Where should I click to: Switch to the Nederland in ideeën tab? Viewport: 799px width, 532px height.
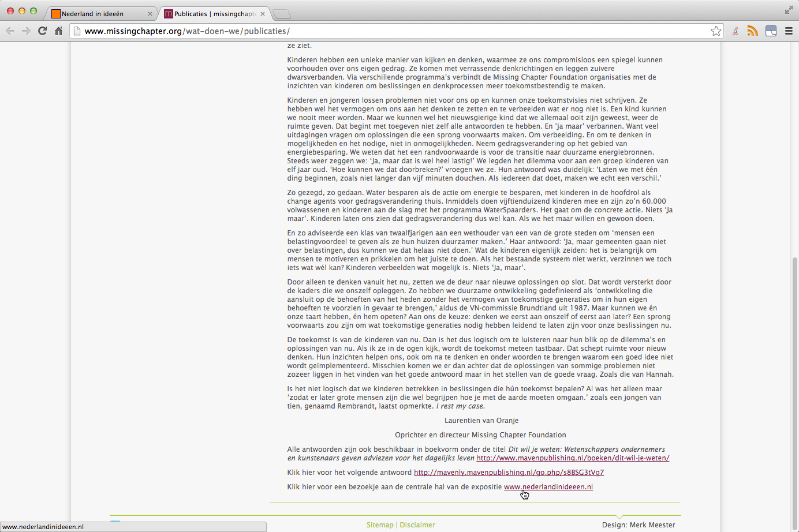pos(95,14)
